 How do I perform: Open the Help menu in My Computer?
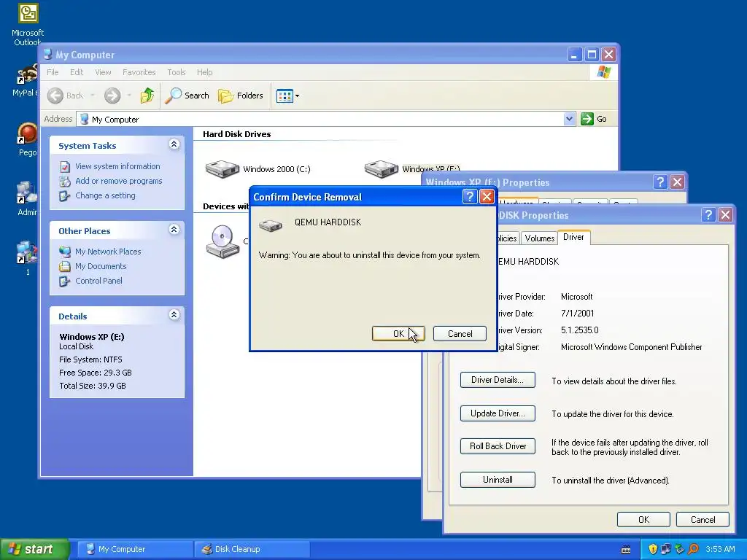click(x=204, y=72)
